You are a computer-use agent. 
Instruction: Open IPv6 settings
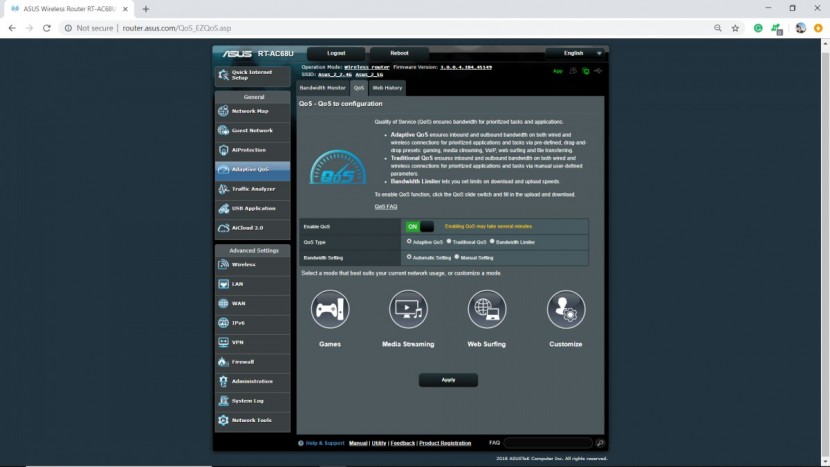click(x=252, y=323)
